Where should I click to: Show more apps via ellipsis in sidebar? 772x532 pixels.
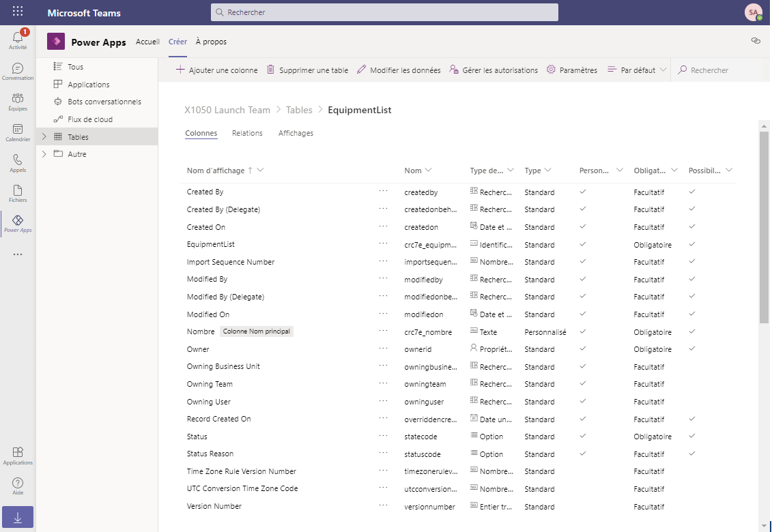click(x=18, y=254)
